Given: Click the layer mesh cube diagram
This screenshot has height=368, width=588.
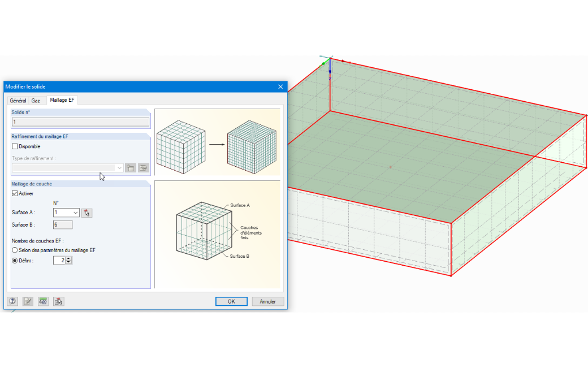Looking at the screenshot, I should (217, 235).
